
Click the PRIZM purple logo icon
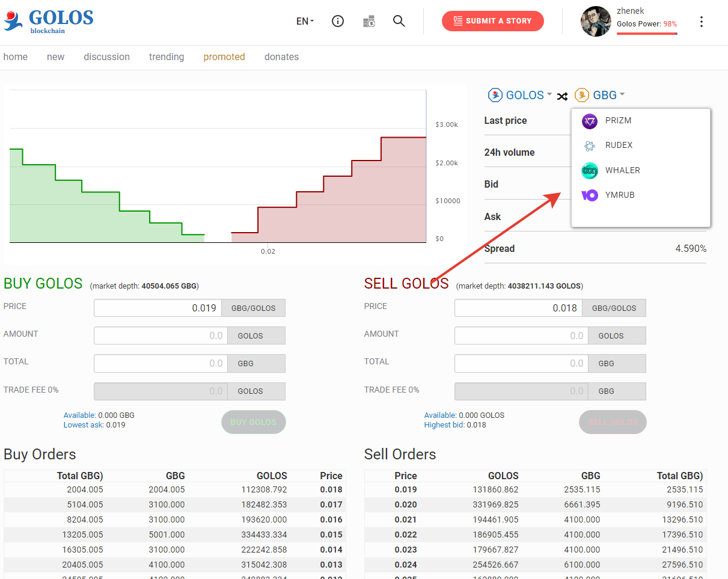(x=590, y=121)
